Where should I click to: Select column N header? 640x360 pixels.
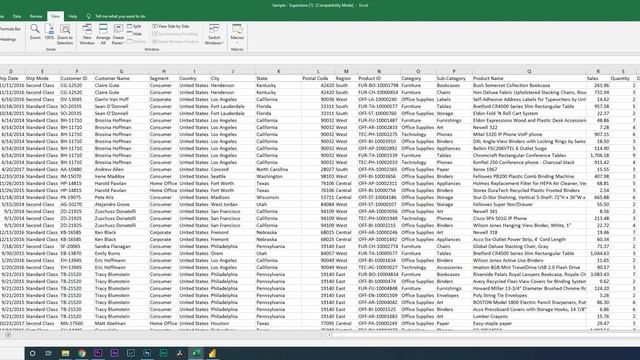point(379,71)
